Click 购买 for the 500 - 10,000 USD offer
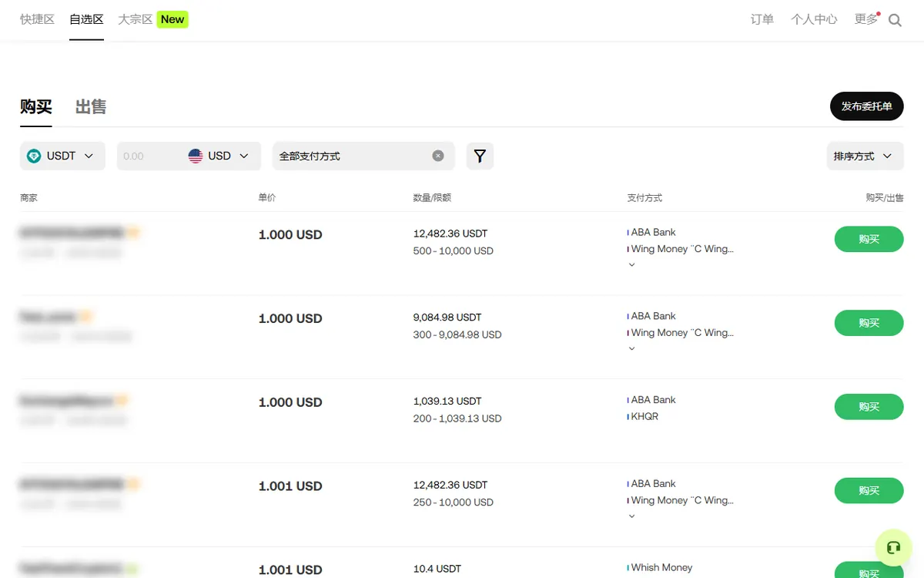This screenshot has height=578, width=924. tap(869, 239)
